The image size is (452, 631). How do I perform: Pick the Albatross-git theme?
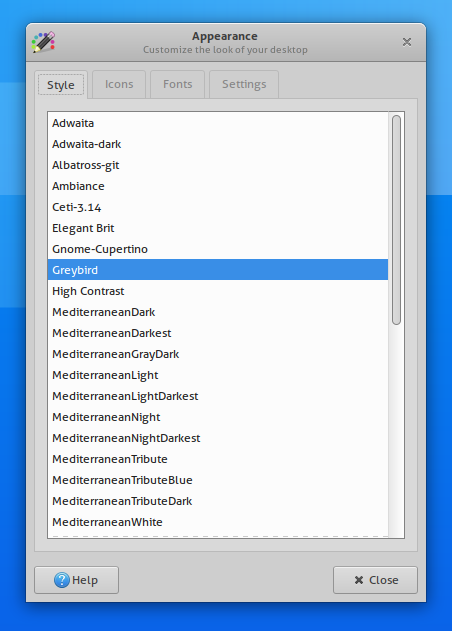[218, 165]
